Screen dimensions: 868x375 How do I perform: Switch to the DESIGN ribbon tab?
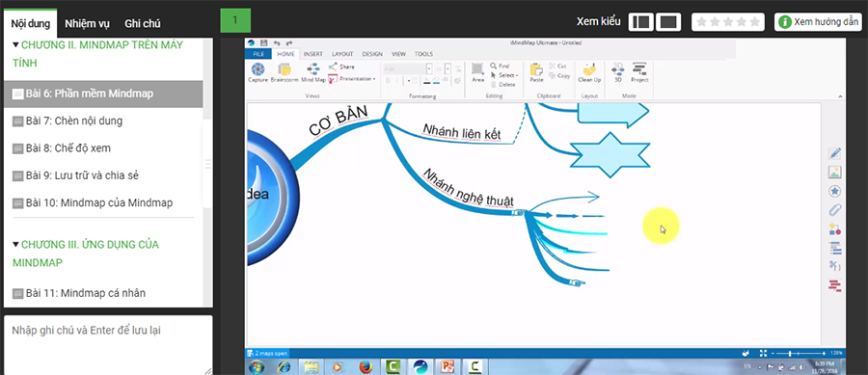372,54
